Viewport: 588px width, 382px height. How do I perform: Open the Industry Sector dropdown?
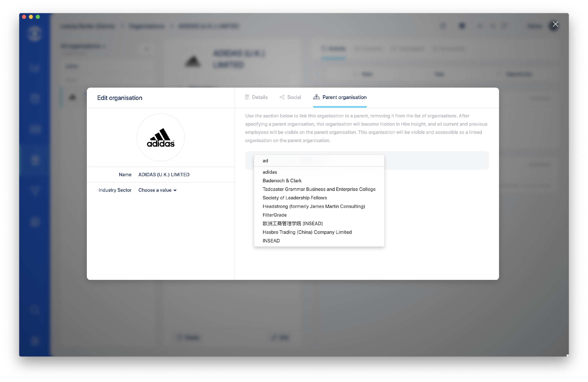point(157,190)
